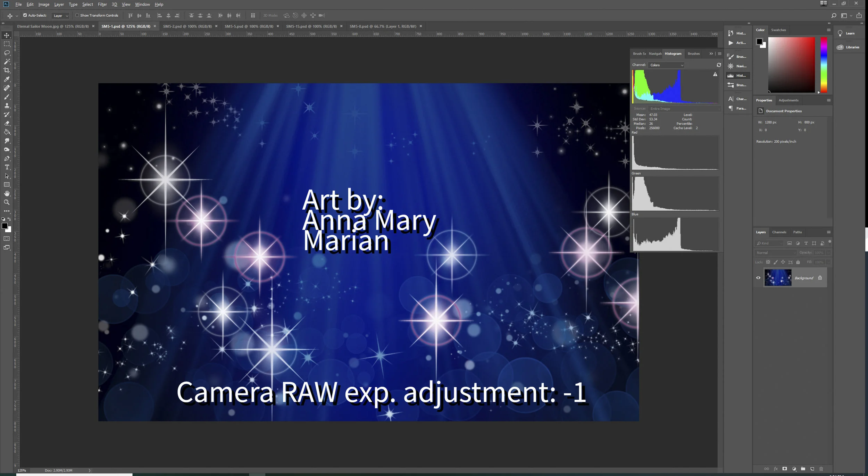Select the Hand tool
This screenshot has width=868, height=476.
coord(7,193)
